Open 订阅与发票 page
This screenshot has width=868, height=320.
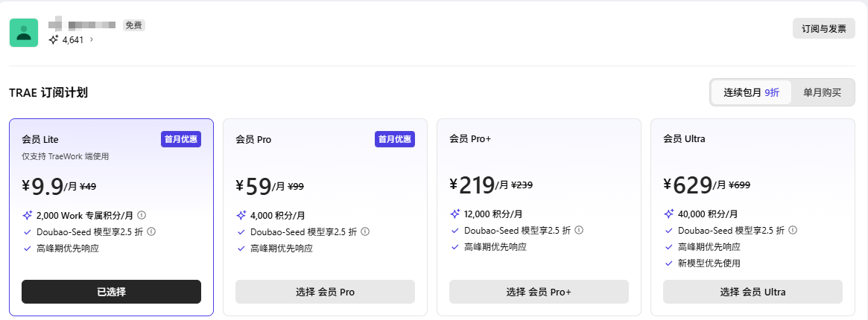[824, 29]
